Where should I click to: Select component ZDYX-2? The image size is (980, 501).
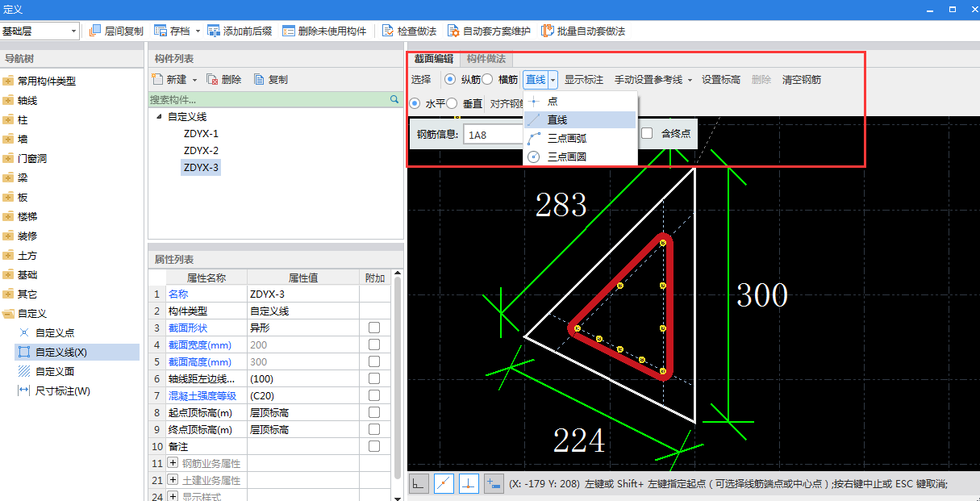(201, 151)
